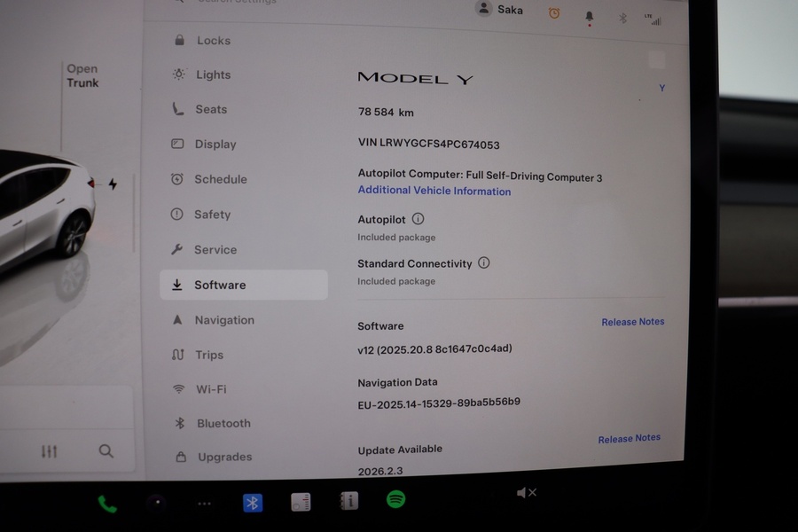798x532 pixels.
Task: View Release Notes for current software
Action: (x=632, y=322)
